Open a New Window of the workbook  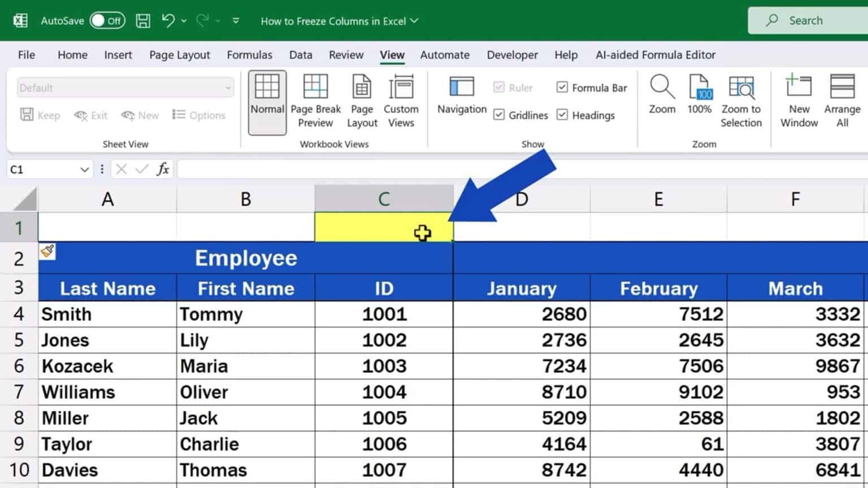click(798, 102)
